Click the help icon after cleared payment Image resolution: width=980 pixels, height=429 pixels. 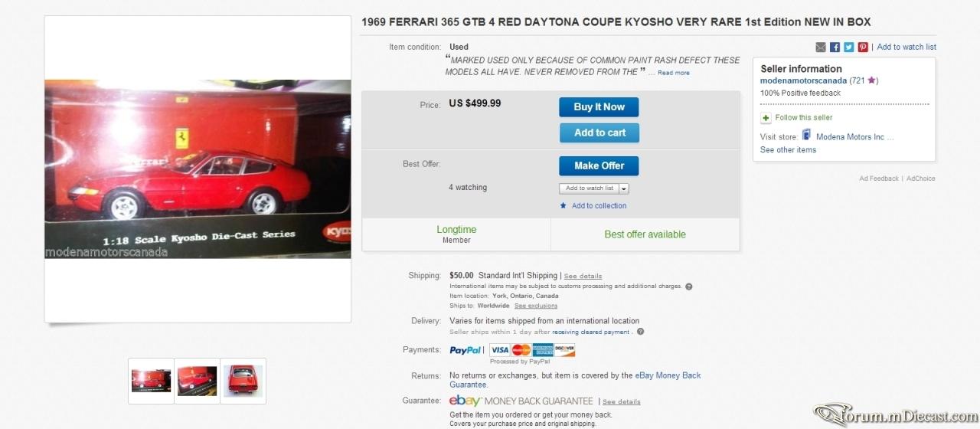pyautogui.click(x=640, y=332)
